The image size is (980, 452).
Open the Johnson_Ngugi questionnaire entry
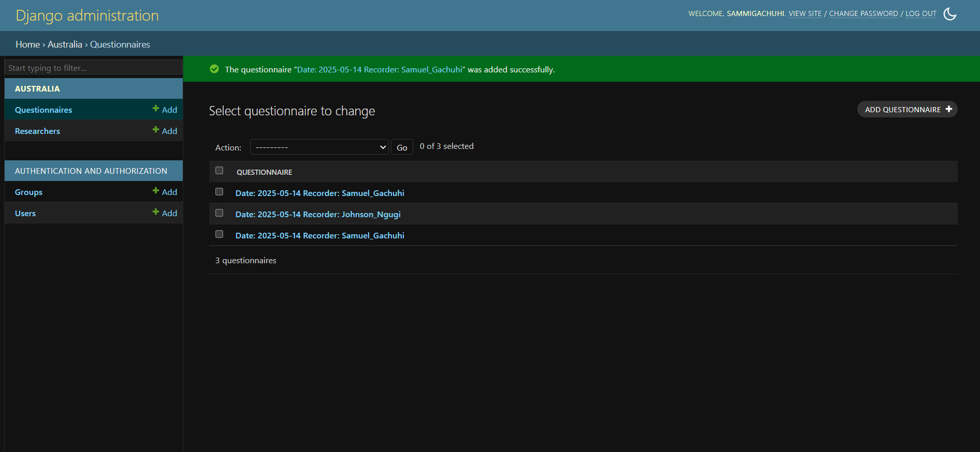(318, 215)
